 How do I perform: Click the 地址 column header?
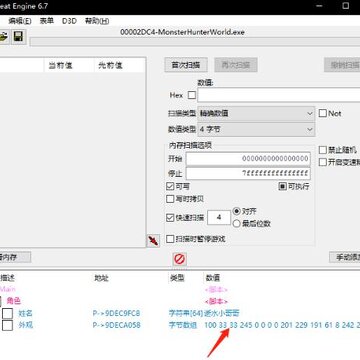coord(101,278)
